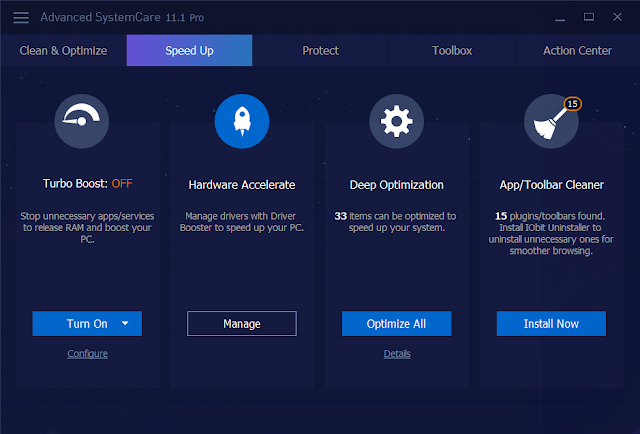Click the 'Stop unnecessary apps/services' description
Image resolution: width=640 pixels, height=434 pixels.
click(x=87, y=227)
